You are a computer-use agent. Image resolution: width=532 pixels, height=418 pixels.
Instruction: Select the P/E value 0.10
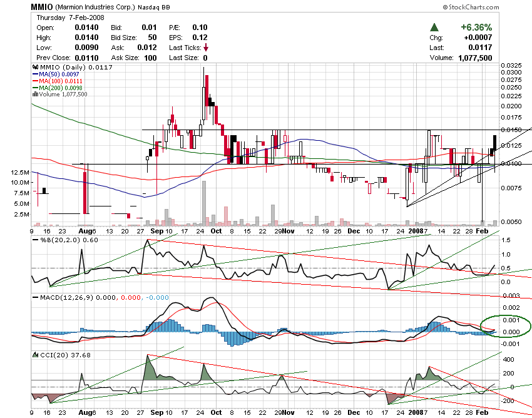point(200,28)
